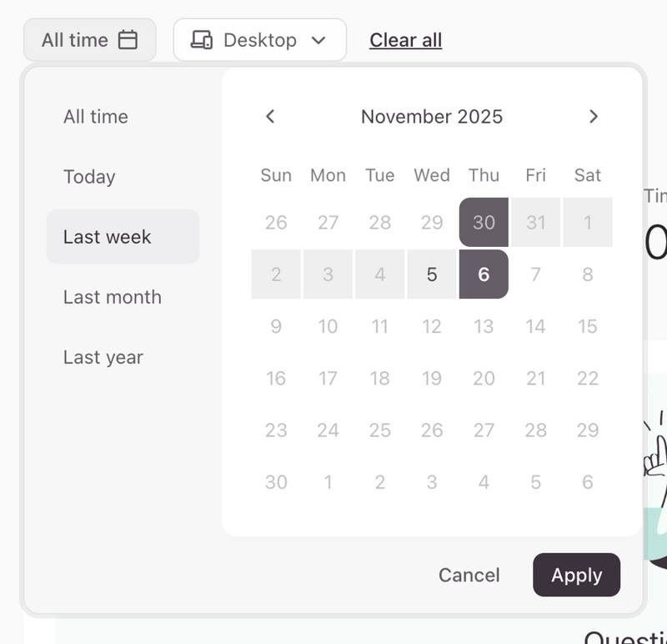Image resolution: width=667 pixels, height=644 pixels.
Task: Select November 30 at the calendar bottom
Action: click(276, 482)
